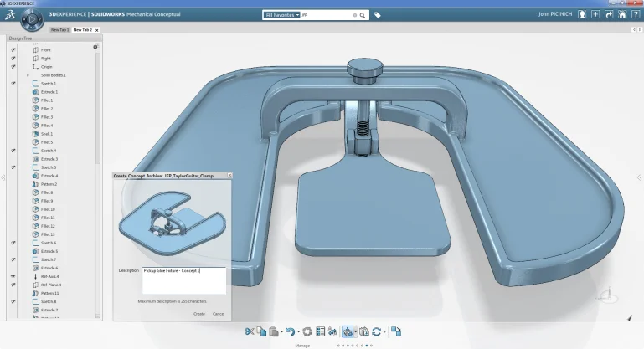The image size is (644, 349).
Task: Expand the Solid Bodies.1 tree node
Action: [x=28, y=75]
